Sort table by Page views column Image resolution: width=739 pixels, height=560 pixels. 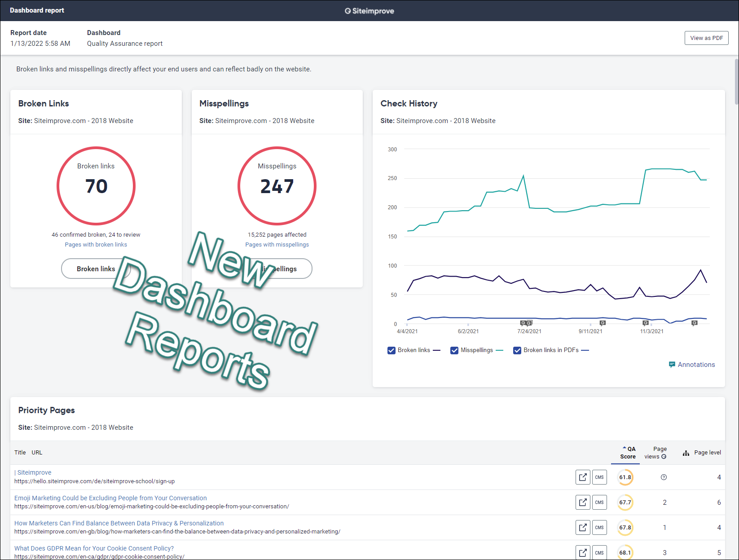pyautogui.click(x=655, y=453)
